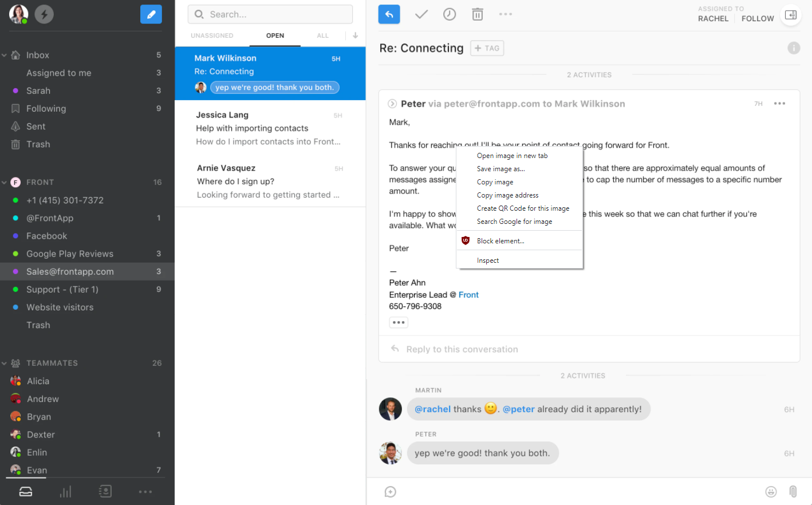Select 'Copy image address' from context menu

(x=507, y=195)
